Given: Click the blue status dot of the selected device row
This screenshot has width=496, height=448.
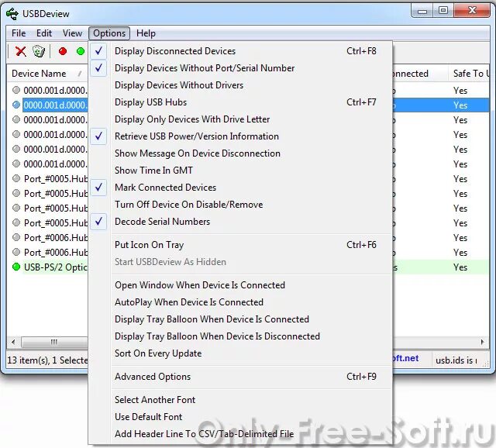Looking at the screenshot, I should click(x=16, y=105).
